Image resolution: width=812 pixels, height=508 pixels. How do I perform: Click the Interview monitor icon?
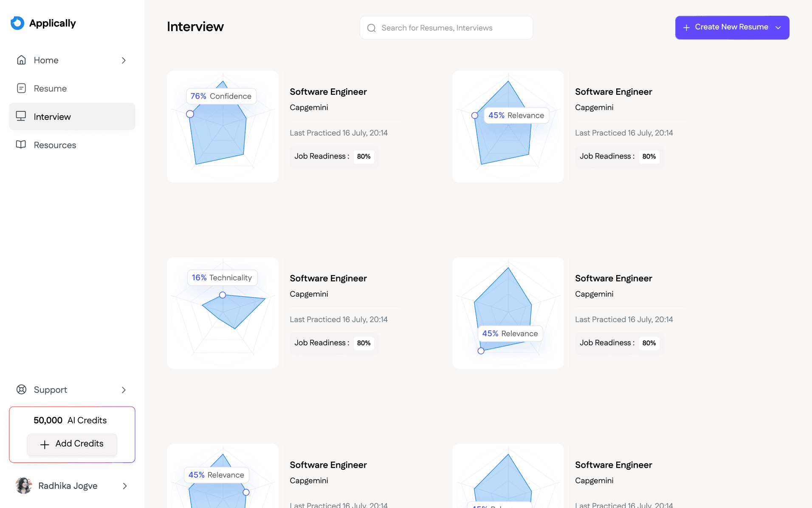(21, 116)
